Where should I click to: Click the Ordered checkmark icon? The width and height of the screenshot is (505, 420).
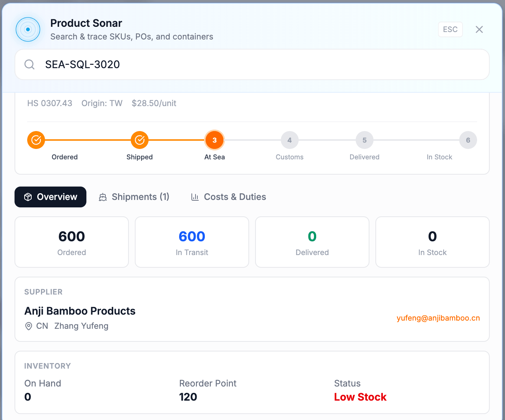point(36,140)
